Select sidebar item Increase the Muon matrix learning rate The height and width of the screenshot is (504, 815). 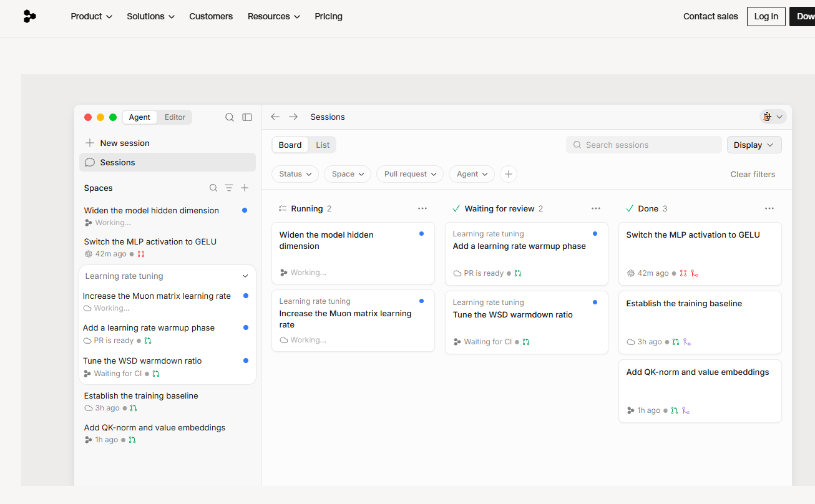[x=167, y=302]
